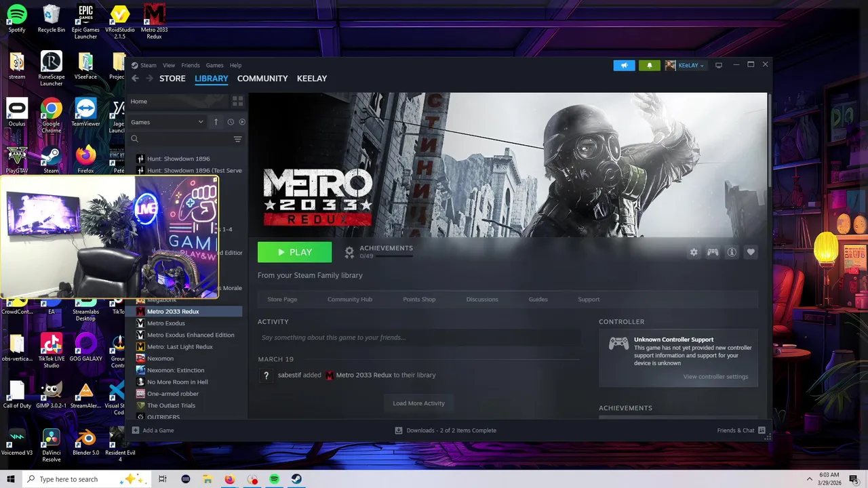Open Firefox from the taskbar
The image size is (868, 488).
[229, 479]
